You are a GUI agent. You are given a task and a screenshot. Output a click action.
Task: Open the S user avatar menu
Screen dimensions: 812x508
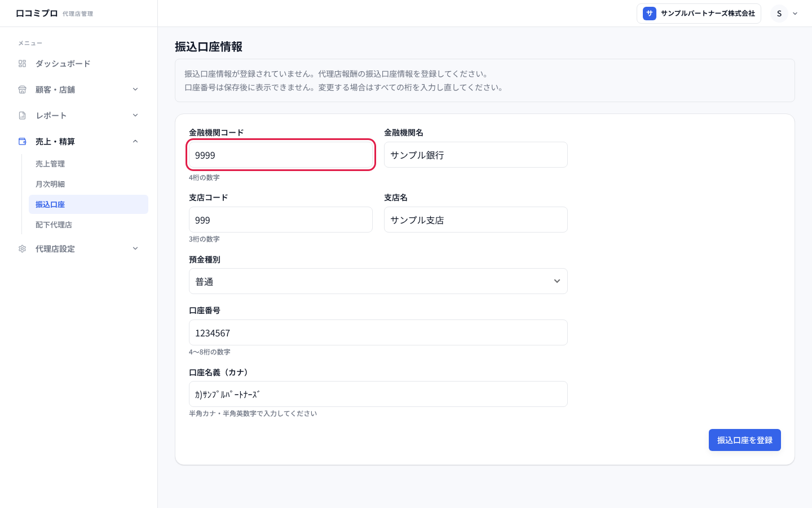point(779,14)
